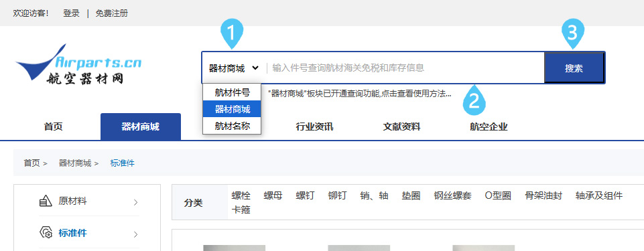Click the 搜索 search button
The height and width of the screenshot is (251, 644).
(x=574, y=68)
